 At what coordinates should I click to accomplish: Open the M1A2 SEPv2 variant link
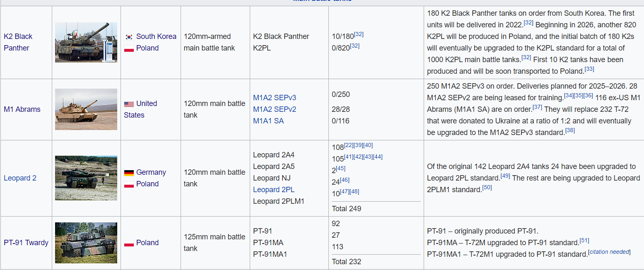pyautogui.click(x=275, y=109)
